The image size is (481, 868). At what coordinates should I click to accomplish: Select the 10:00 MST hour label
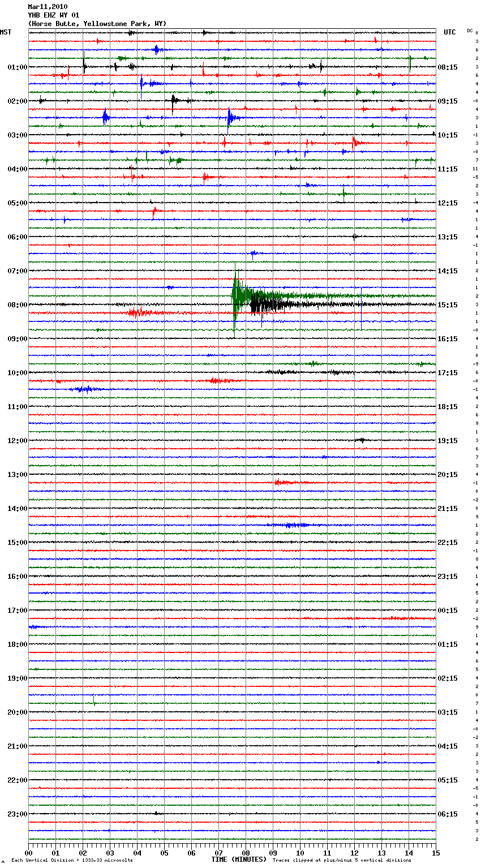(18, 373)
